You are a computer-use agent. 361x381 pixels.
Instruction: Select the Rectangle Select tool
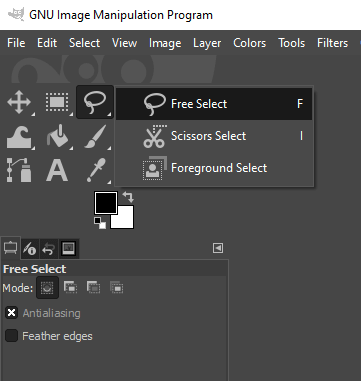[57, 102]
